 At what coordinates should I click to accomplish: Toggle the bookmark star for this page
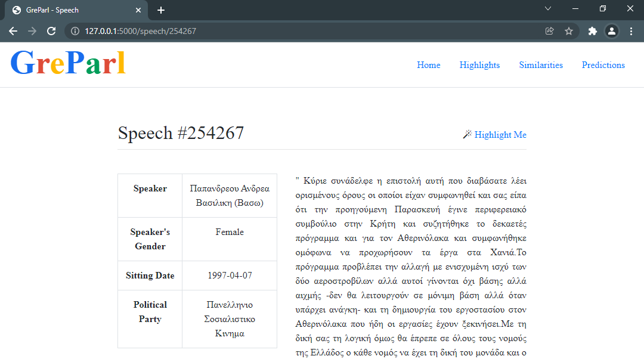tap(569, 30)
